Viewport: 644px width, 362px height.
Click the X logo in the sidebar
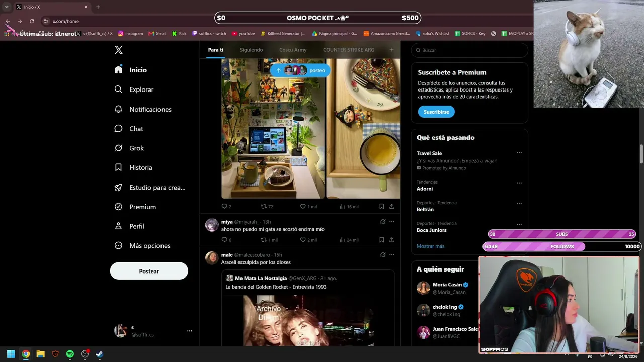pyautogui.click(x=118, y=50)
